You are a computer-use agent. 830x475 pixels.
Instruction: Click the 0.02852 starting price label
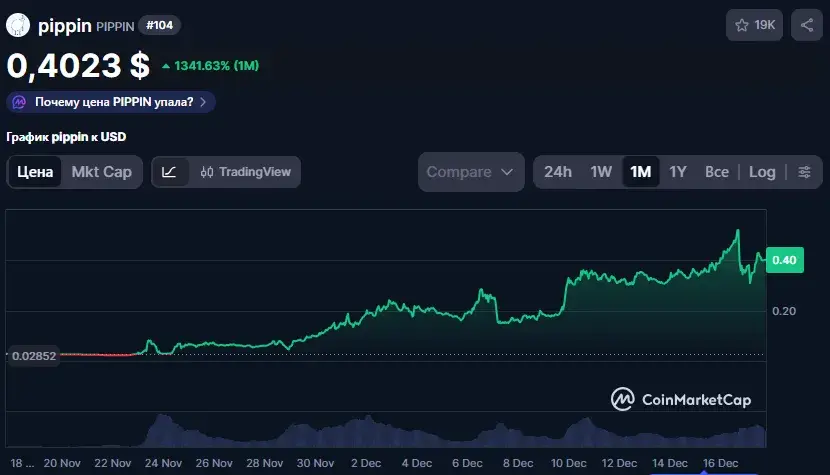34,356
